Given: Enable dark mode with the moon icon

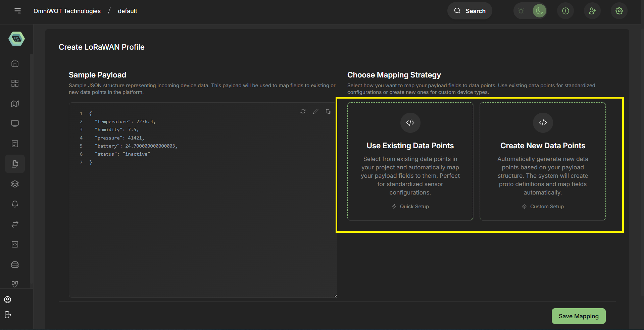Looking at the screenshot, I should pyautogui.click(x=539, y=11).
